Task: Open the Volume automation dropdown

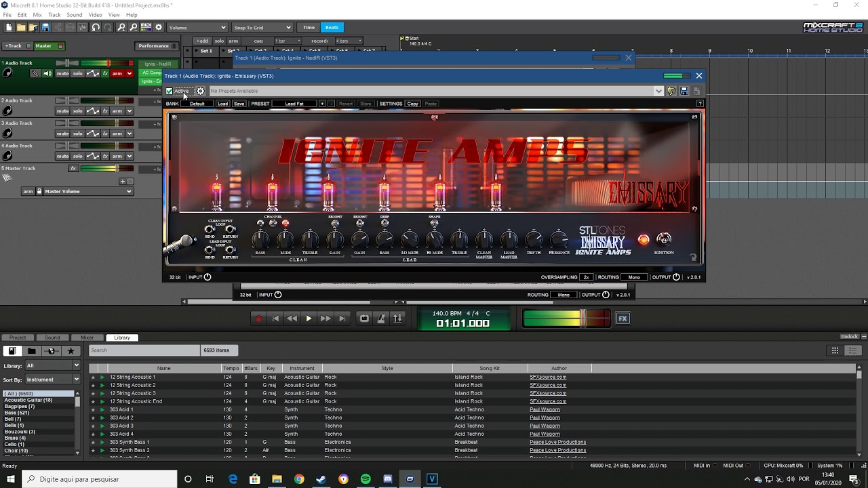Action: pyautogui.click(x=197, y=28)
